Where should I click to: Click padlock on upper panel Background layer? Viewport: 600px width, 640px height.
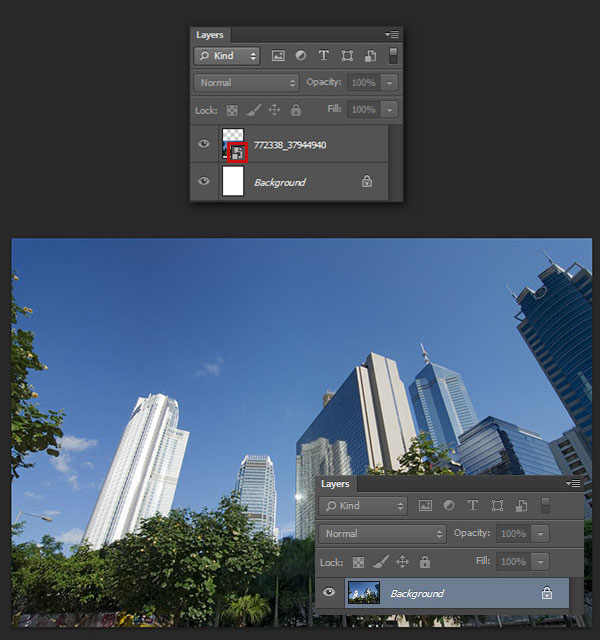point(367,181)
